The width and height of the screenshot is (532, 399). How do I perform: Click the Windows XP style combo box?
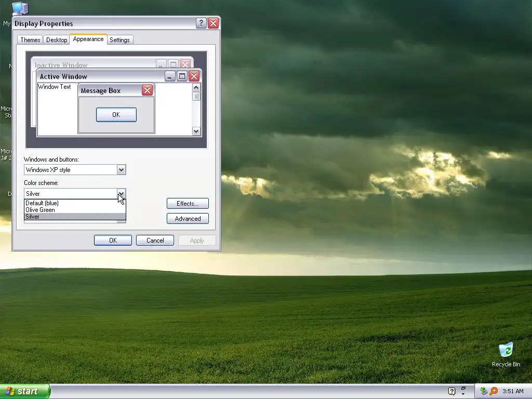[x=75, y=170]
